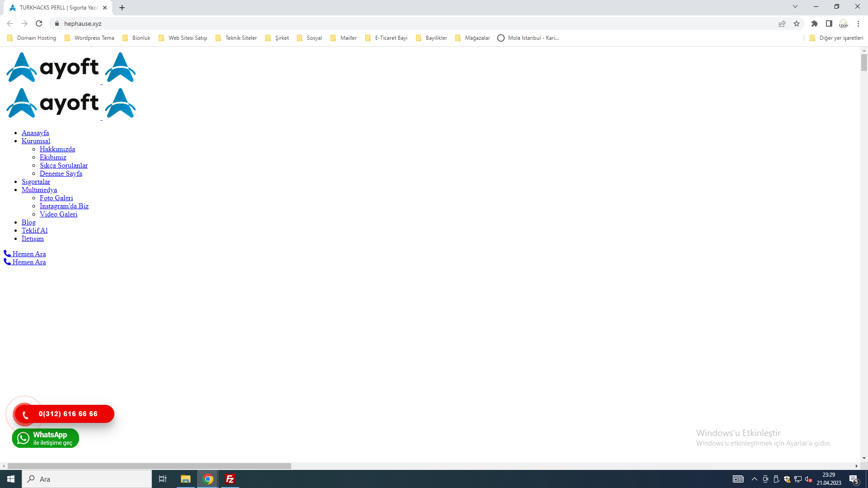The height and width of the screenshot is (488, 868).
Task: Share this page icon in address bar
Action: point(782,23)
